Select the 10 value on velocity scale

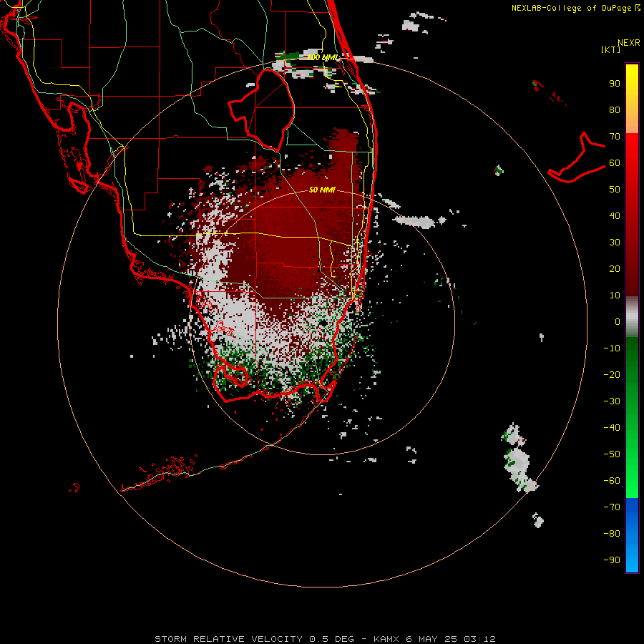point(615,296)
